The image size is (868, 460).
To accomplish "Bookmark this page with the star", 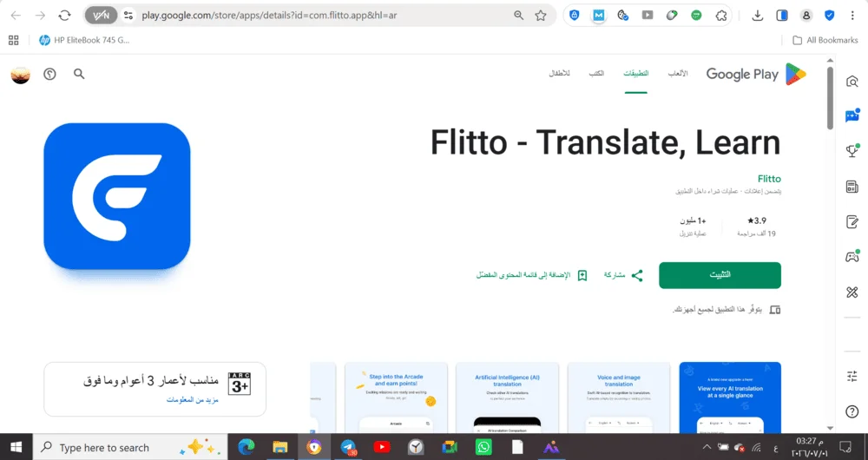I will (x=540, y=16).
